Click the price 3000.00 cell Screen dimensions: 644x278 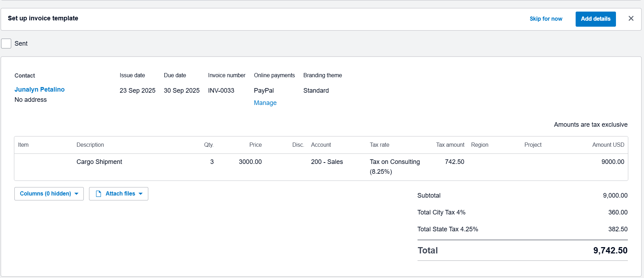(x=250, y=162)
